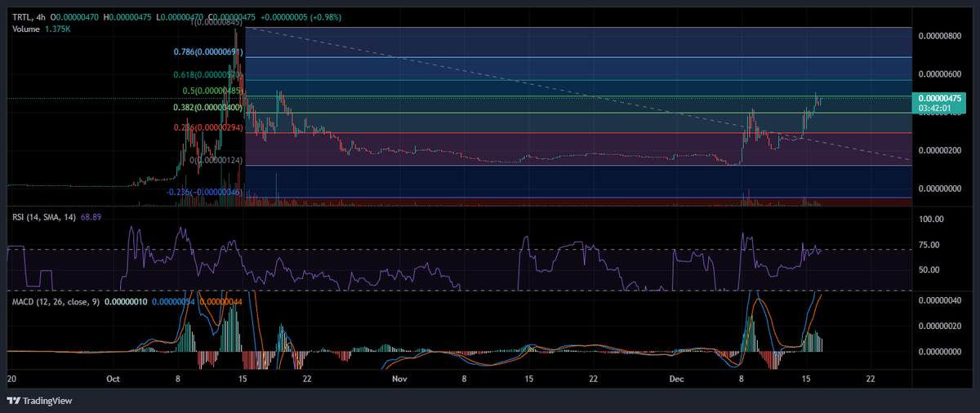980x413 pixels.
Task: Select the 4h interval label in the legend
Action: coord(40,16)
